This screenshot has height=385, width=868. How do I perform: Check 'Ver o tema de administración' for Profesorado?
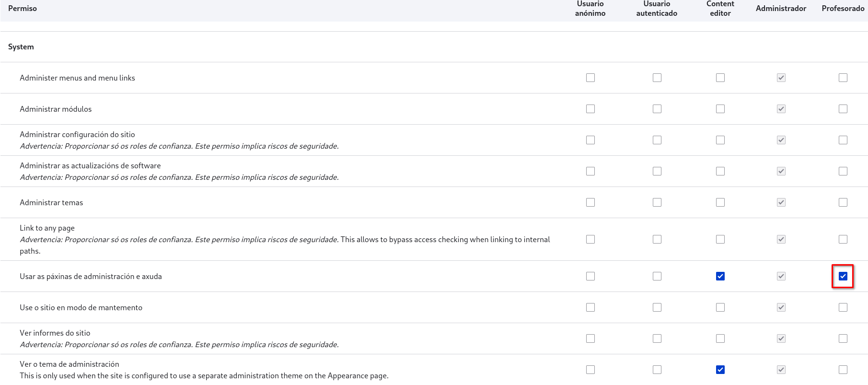pos(843,370)
